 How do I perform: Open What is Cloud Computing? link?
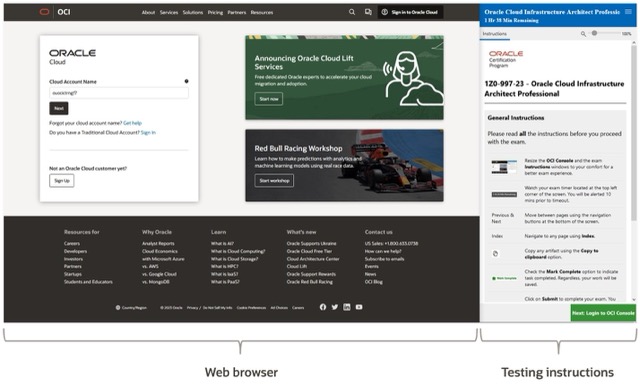(x=238, y=251)
